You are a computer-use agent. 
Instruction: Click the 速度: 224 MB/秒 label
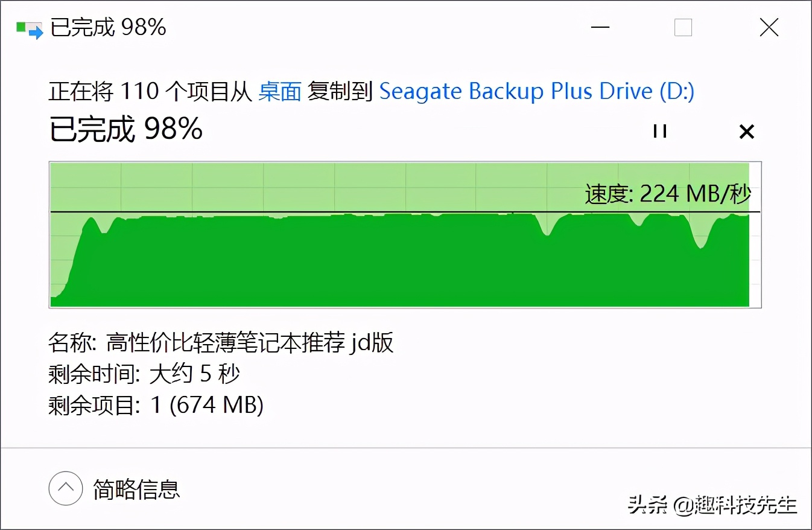pos(668,194)
